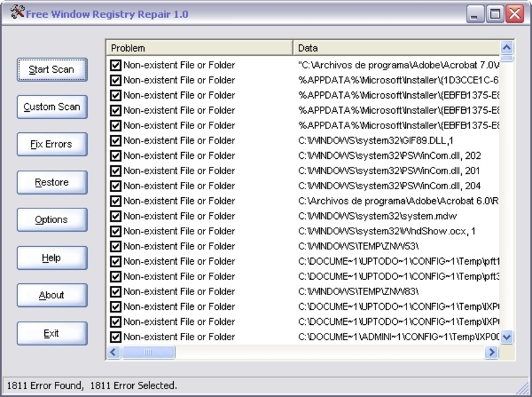View the About information

click(x=52, y=295)
